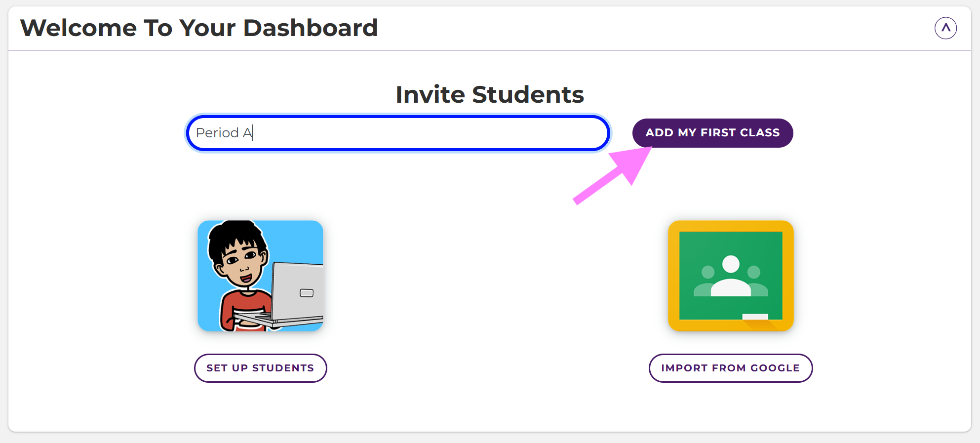Click the white chalk tray on Classroom icon
This screenshot has width=980, height=443.
pos(755,317)
